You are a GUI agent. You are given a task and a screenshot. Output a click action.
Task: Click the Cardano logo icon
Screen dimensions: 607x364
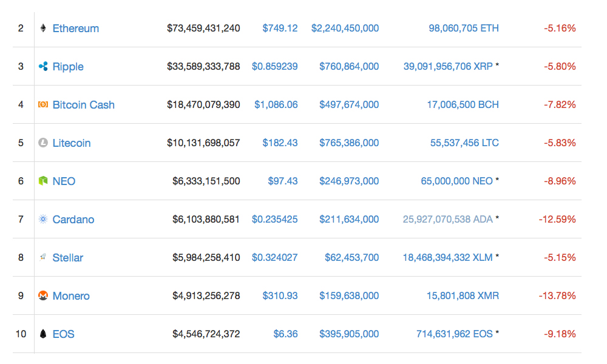(43, 219)
